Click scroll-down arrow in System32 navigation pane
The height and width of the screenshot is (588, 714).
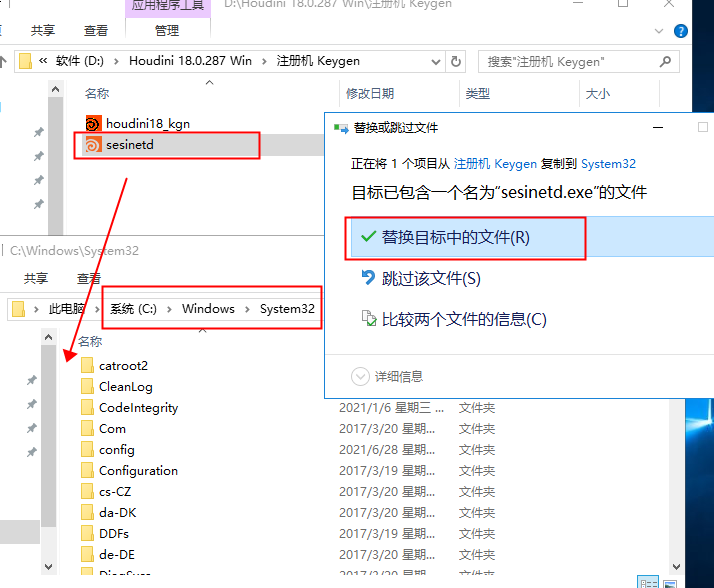[x=48, y=567]
